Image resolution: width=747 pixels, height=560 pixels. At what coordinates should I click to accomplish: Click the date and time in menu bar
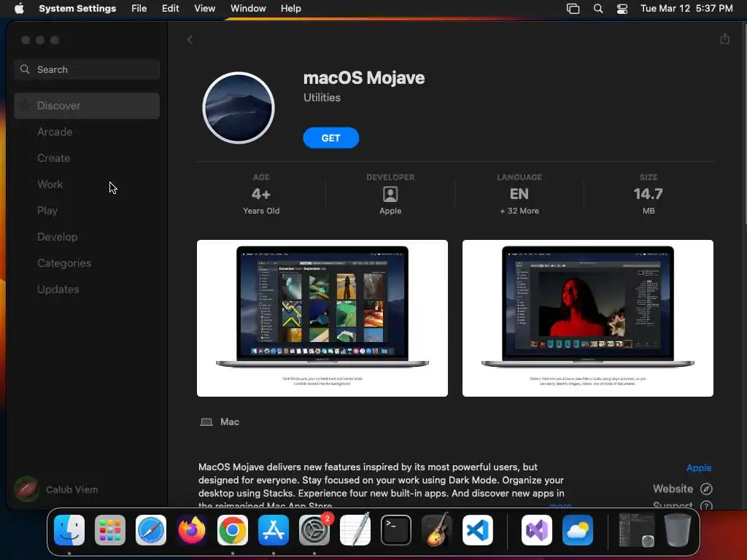coord(686,9)
